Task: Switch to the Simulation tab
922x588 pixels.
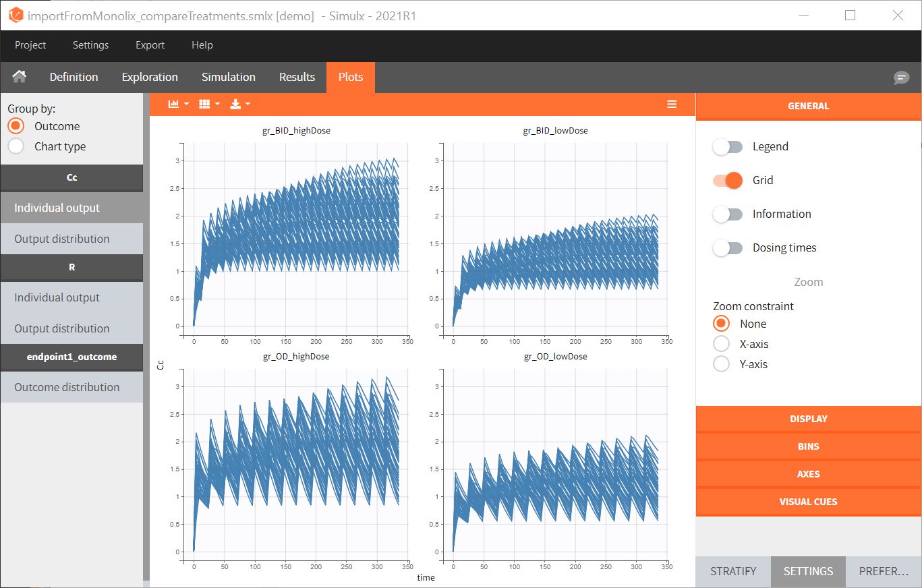Action: (228, 77)
